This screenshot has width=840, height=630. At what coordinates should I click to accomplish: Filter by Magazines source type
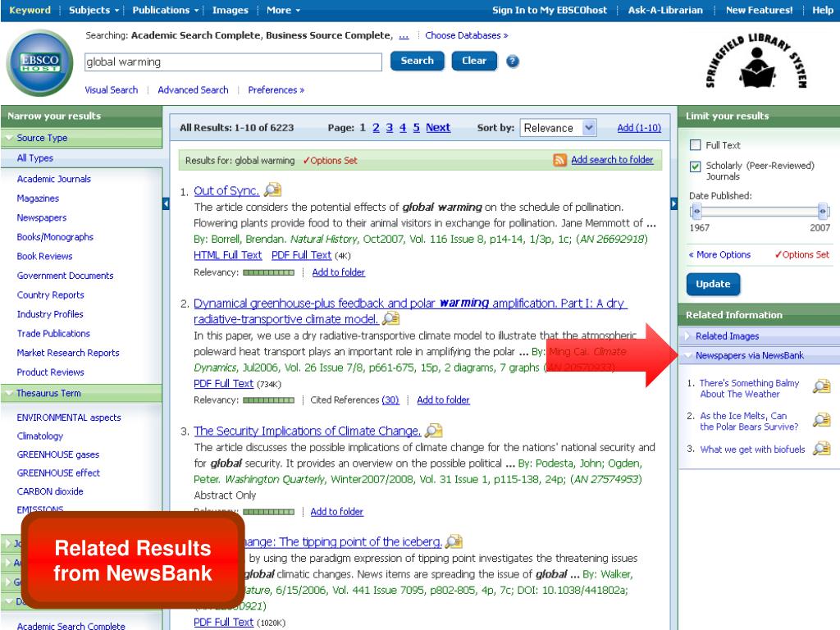click(x=38, y=199)
